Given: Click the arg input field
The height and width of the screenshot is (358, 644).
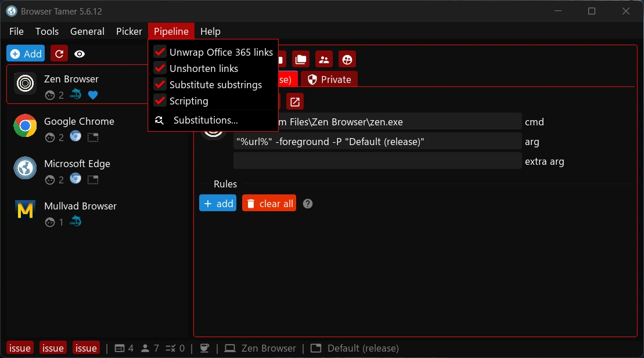Looking at the screenshot, I should pyautogui.click(x=377, y=141).
